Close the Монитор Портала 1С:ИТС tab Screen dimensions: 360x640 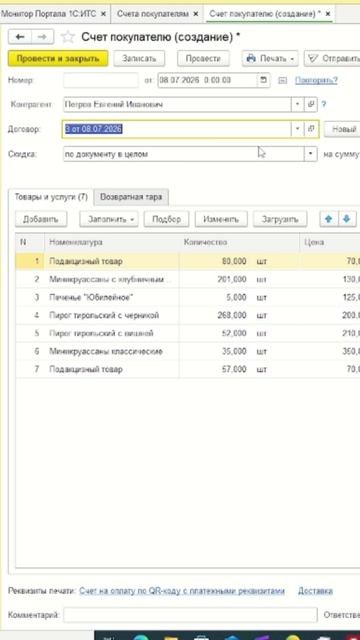coord(103,14)
